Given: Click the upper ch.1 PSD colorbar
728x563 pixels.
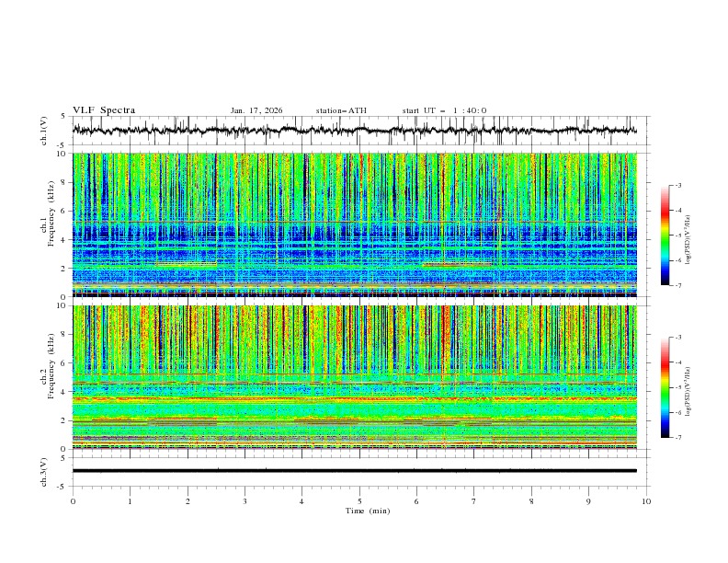Looking at the screenshot, I should [x=665, y=235].
